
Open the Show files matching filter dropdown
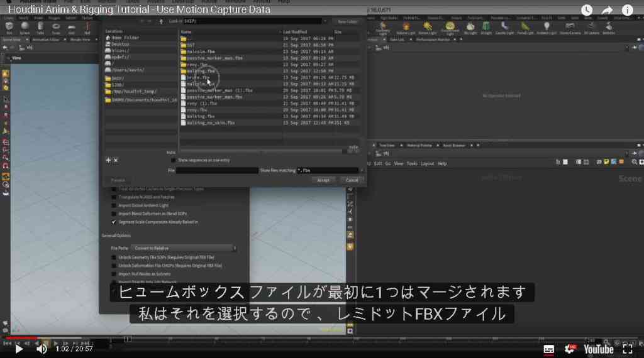tap(362, 170)
